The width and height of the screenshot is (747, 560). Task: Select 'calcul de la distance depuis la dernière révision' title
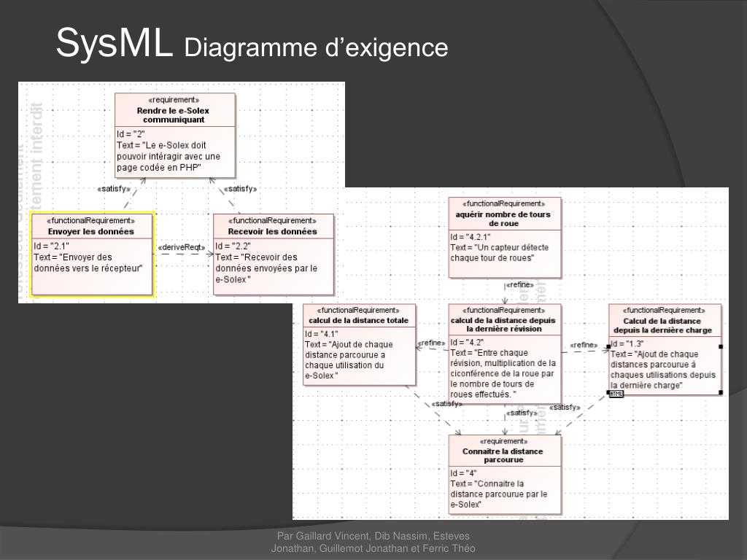(503, 324)
